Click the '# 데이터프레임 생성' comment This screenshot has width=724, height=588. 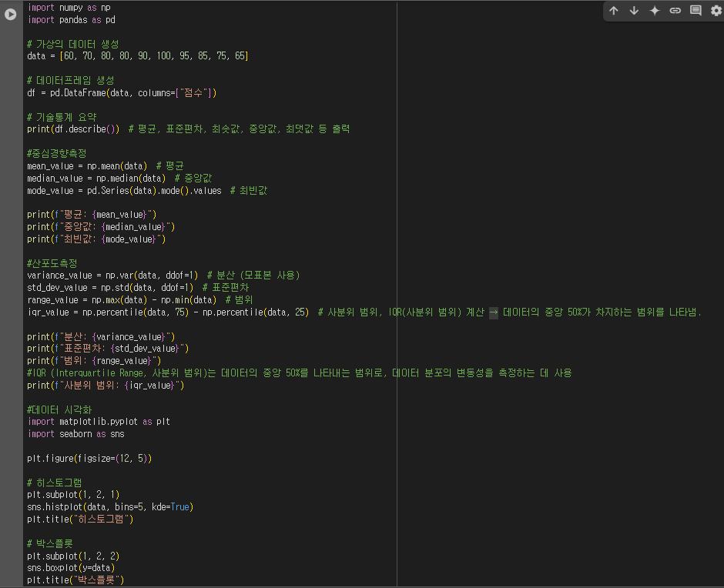(71, 80)
